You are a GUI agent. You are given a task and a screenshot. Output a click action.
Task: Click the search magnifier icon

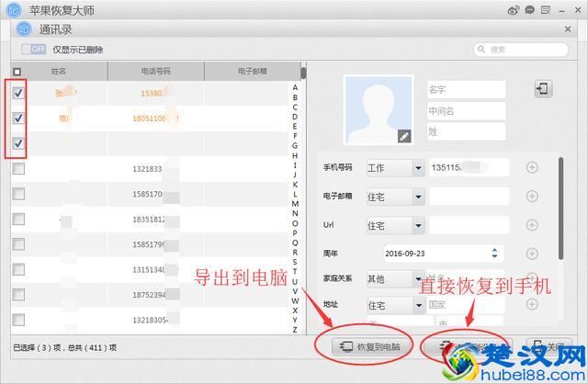click(x=481, y=49)
